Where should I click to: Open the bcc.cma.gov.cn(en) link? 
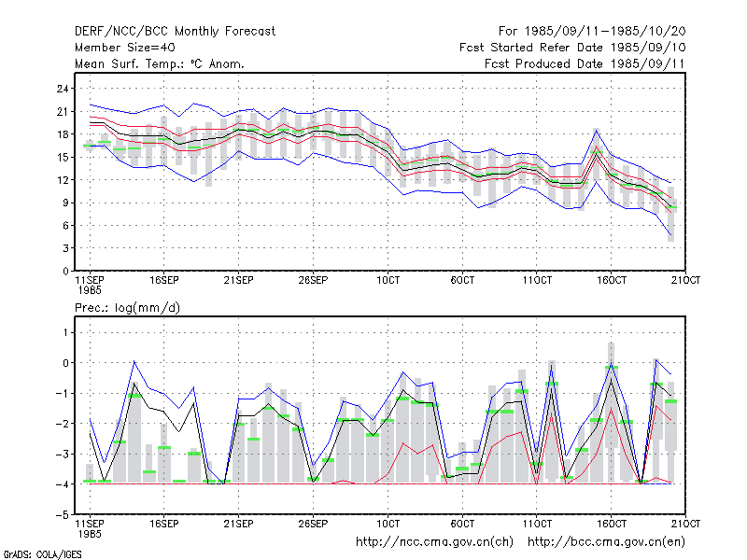(x=606, y=542)
